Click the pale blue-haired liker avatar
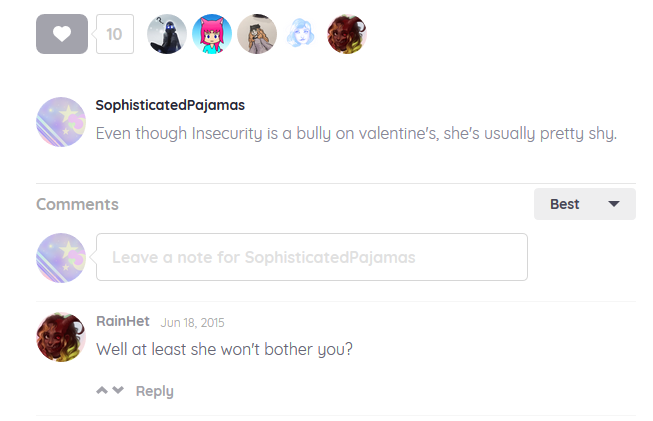The height and width of the screenshot is (421, 653). [302, 34]
